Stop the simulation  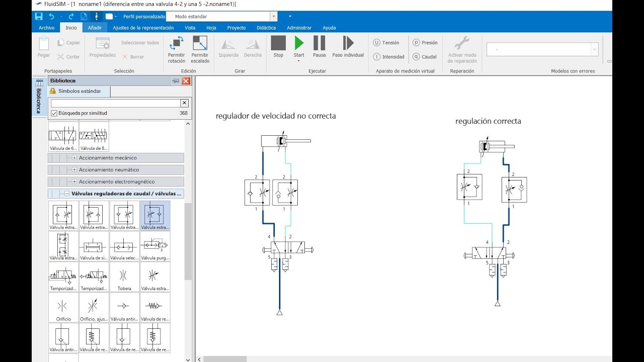click(278, 47)
